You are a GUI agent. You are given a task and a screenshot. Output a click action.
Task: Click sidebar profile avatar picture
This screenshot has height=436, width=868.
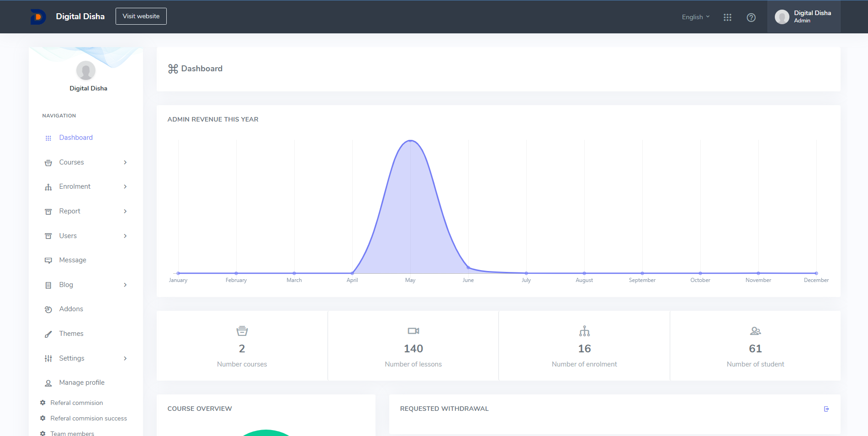[86, 70]
